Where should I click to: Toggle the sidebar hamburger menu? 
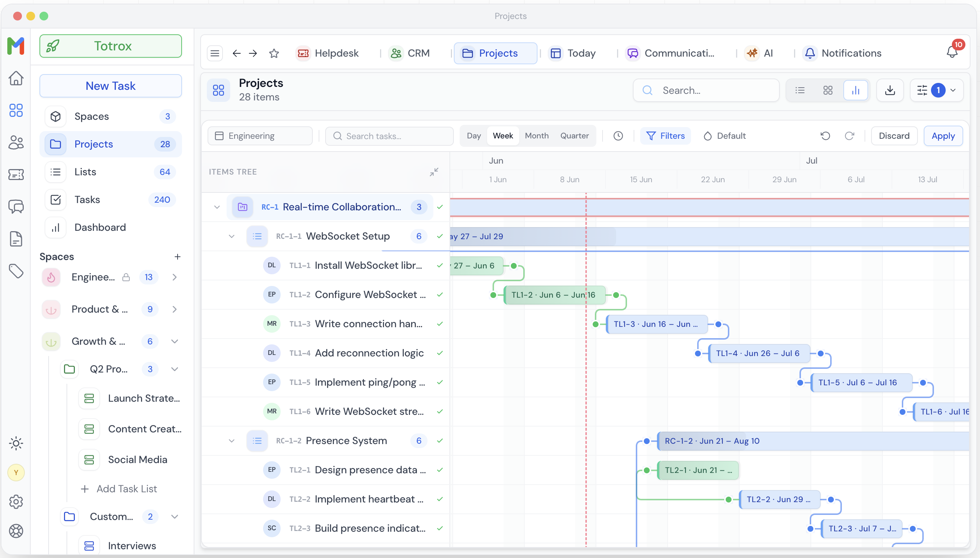tap(215, 53)
